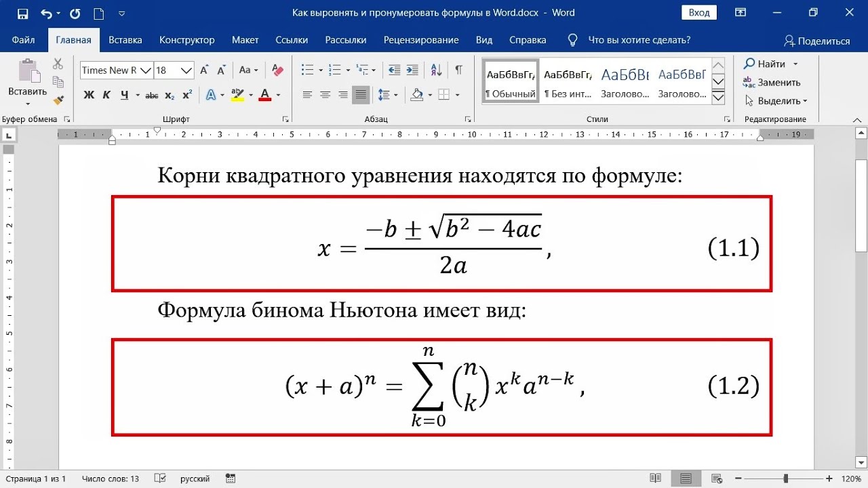Click the Заголовок 1 style thumbnail
The height and width of the screenshot is (488, 868).
[x=625, y=81]
